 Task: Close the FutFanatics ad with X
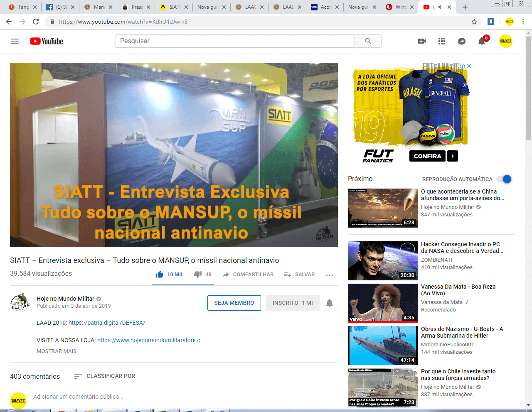tap(469, 66)
